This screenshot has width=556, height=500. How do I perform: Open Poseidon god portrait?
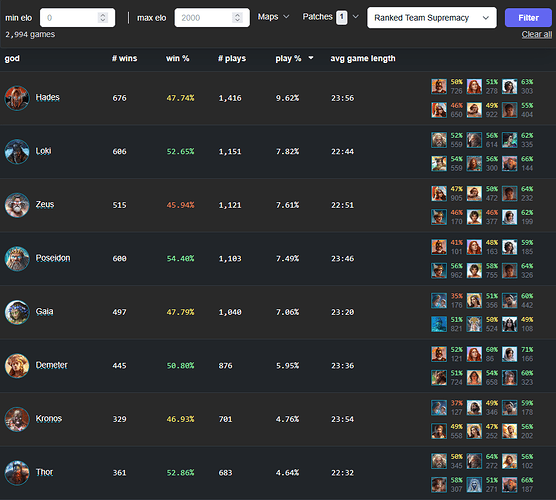17,259
